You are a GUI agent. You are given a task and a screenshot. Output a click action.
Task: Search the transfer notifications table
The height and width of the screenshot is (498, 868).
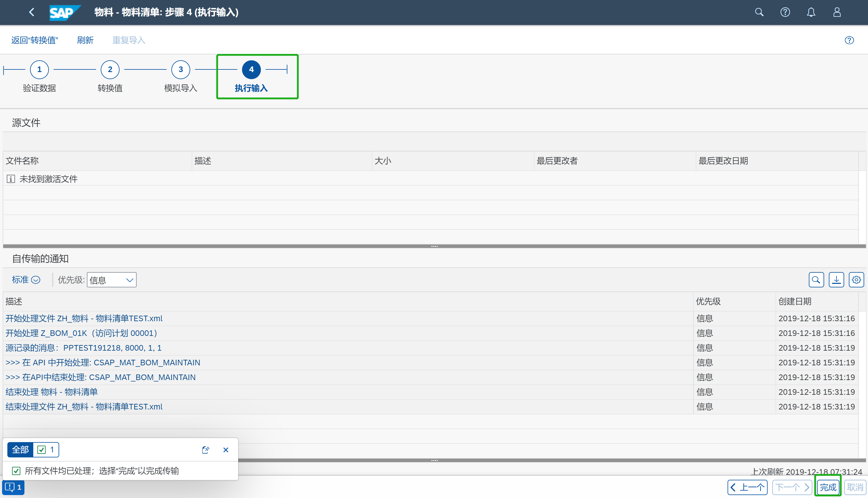(x=816, y=280)
